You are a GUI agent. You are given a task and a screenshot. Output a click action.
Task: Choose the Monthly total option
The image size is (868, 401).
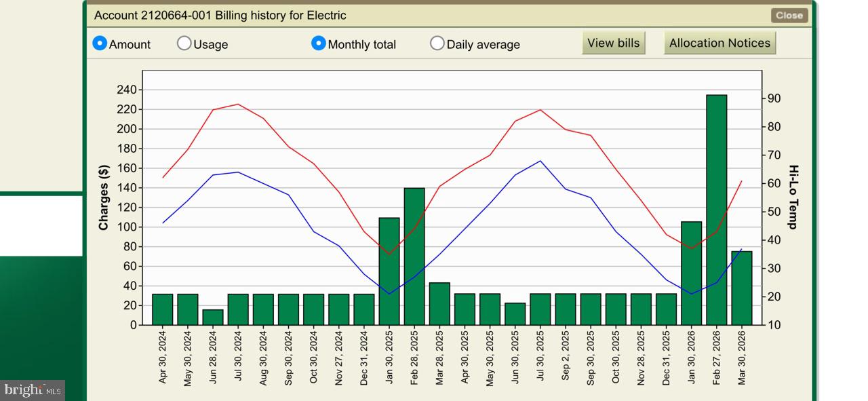[318, 43]
